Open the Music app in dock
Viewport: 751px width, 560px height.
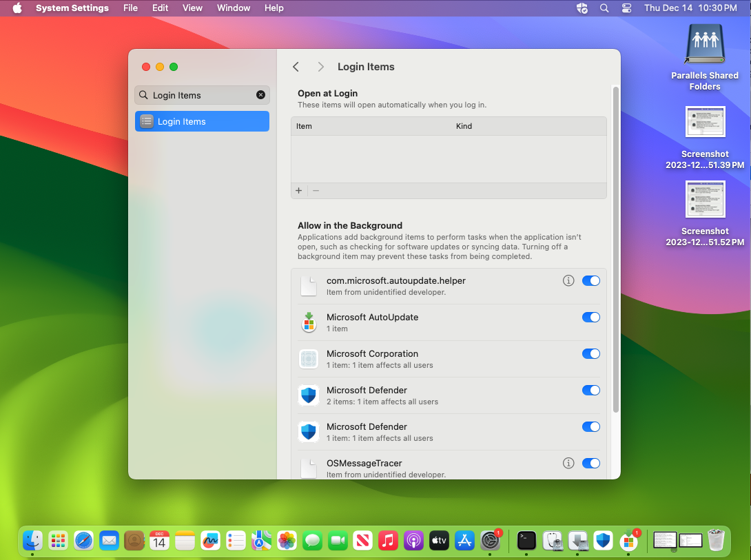(x=388, y=541)
